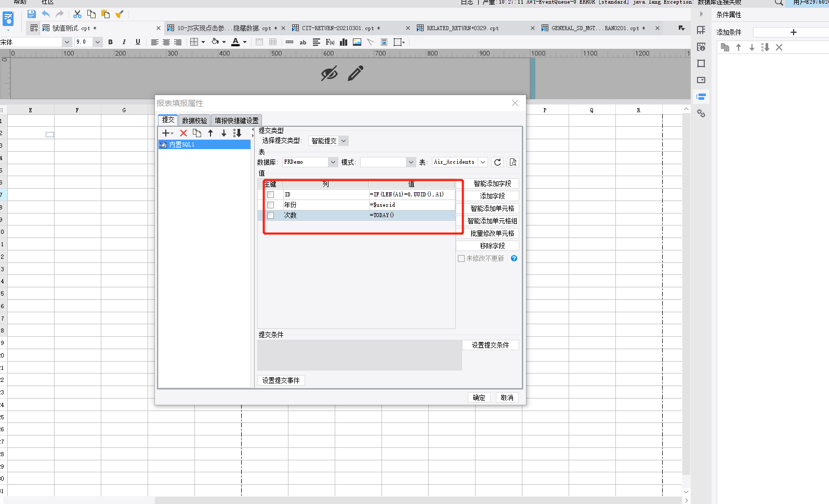The height and width of the screenshot is (504, 829).
Task: Select the 内置SQL1 item in the submit list
Action: (204, 144)
